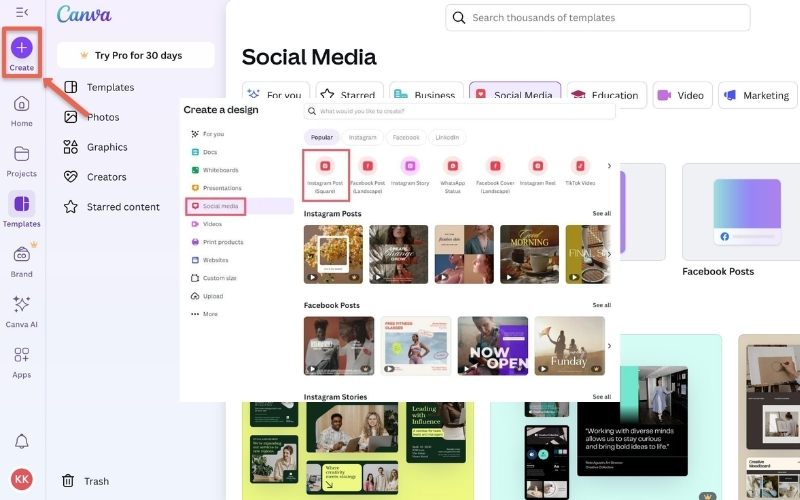Open More in Create a design
The height and width of the screenshot is (500, 800).
[204, 314]
